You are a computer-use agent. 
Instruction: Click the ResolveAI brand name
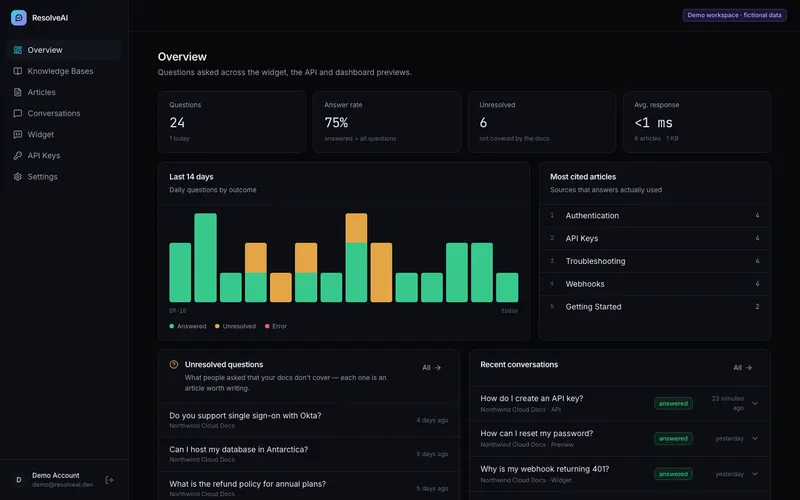pyautogui.click(x=50, y=18)
